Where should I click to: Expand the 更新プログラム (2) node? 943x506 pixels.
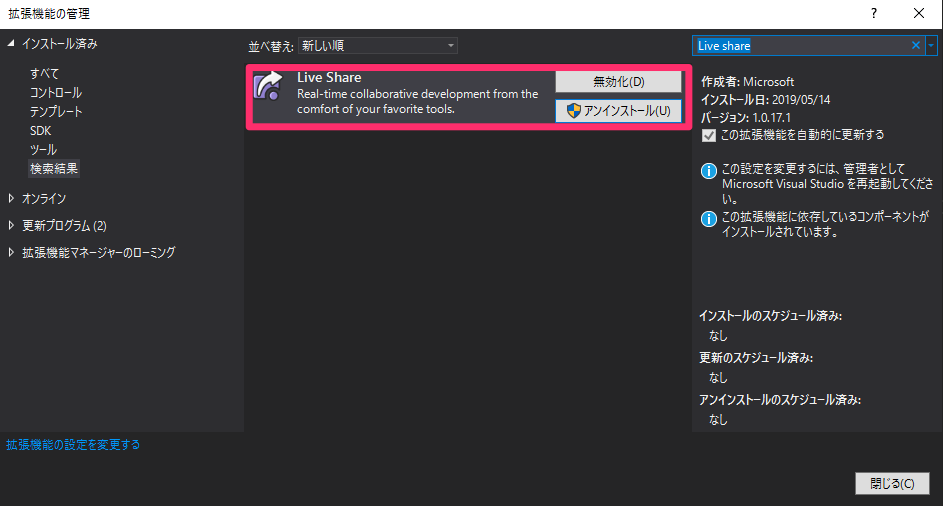(x=11, y=225)
